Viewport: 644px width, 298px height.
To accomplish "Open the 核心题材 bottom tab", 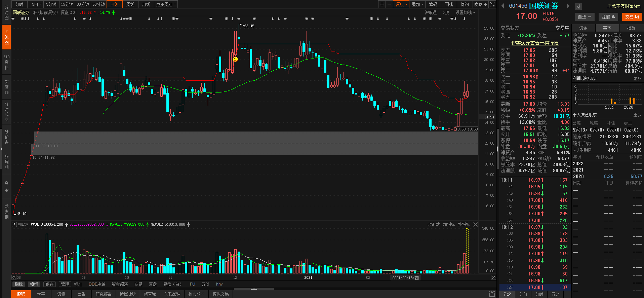I will [x=196, y=294].
